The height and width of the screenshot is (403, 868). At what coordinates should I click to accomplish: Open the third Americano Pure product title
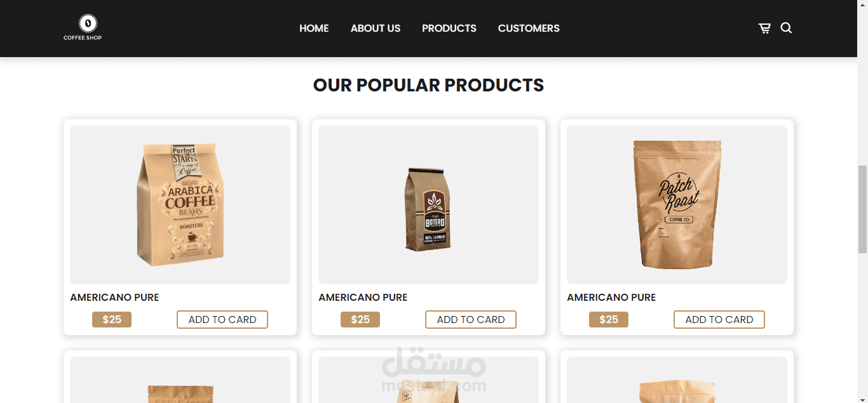pyautogui.click(x=611, y=297)
